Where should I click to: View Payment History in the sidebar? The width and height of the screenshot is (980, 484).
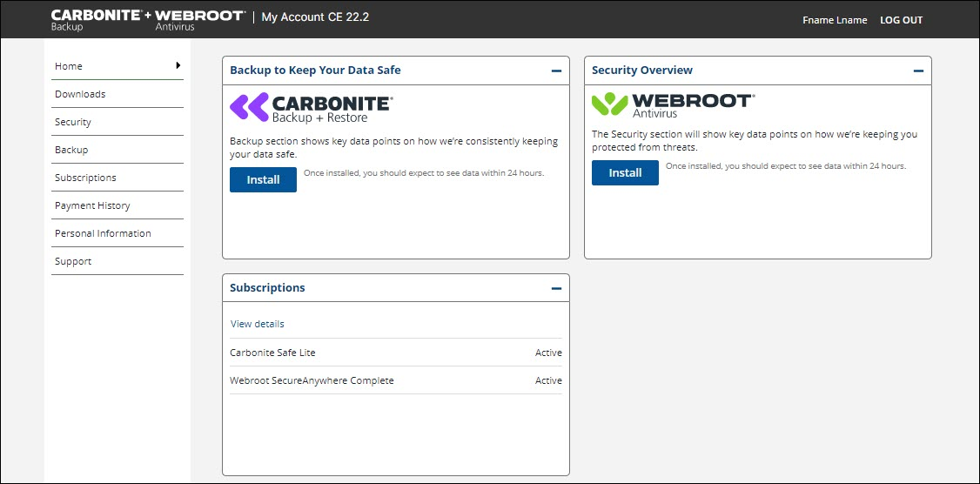tap(117, 205)
